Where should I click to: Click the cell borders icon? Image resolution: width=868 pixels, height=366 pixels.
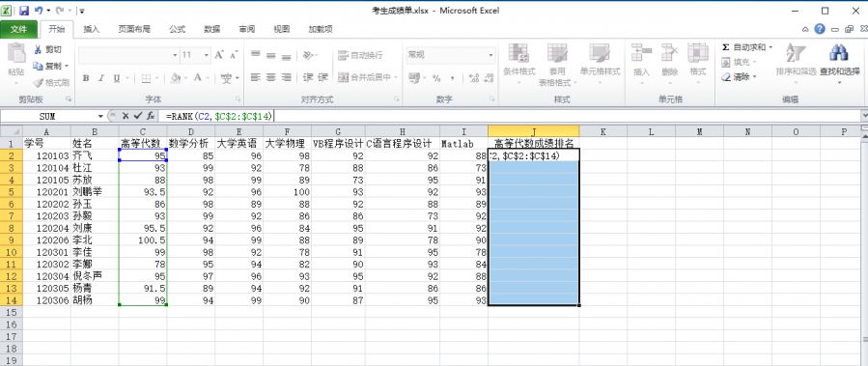[146, 78]
